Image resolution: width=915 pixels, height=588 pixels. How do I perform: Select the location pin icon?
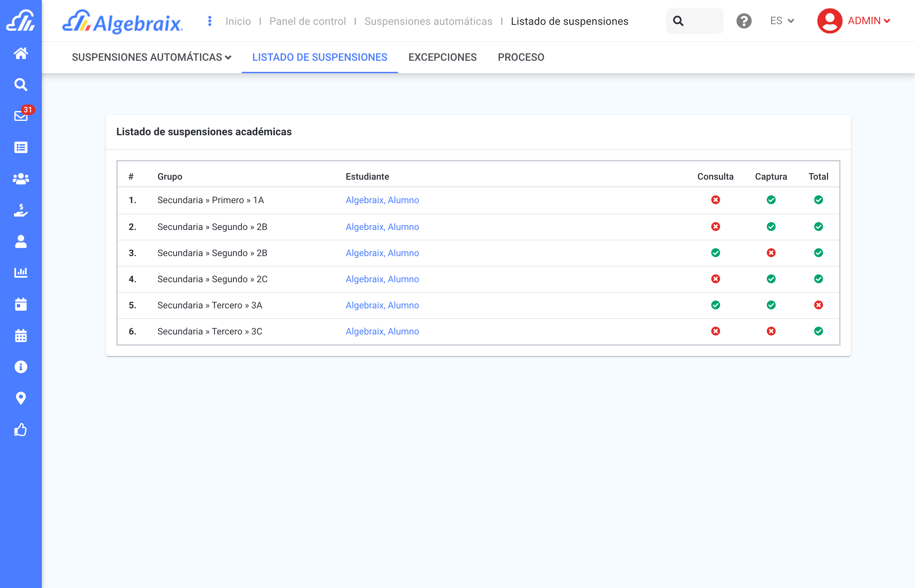21,398
